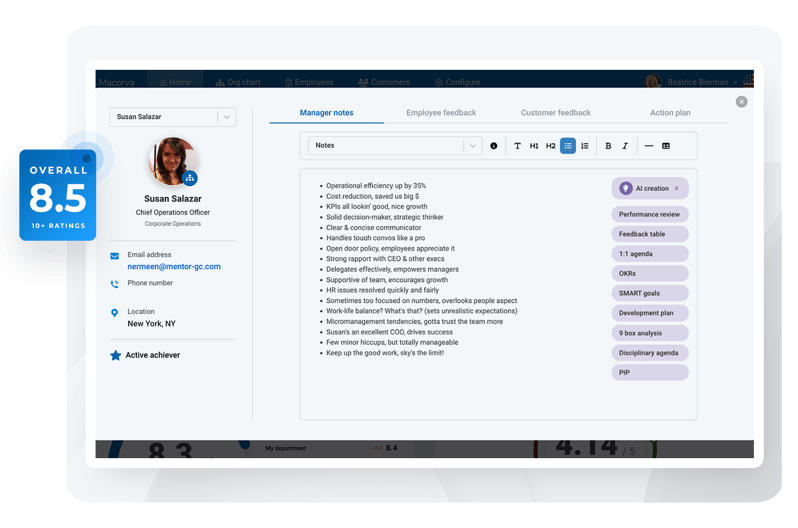Generate OKRs
Image resolution: width=798 pixels, height=528 pixels.
(650, 273)
